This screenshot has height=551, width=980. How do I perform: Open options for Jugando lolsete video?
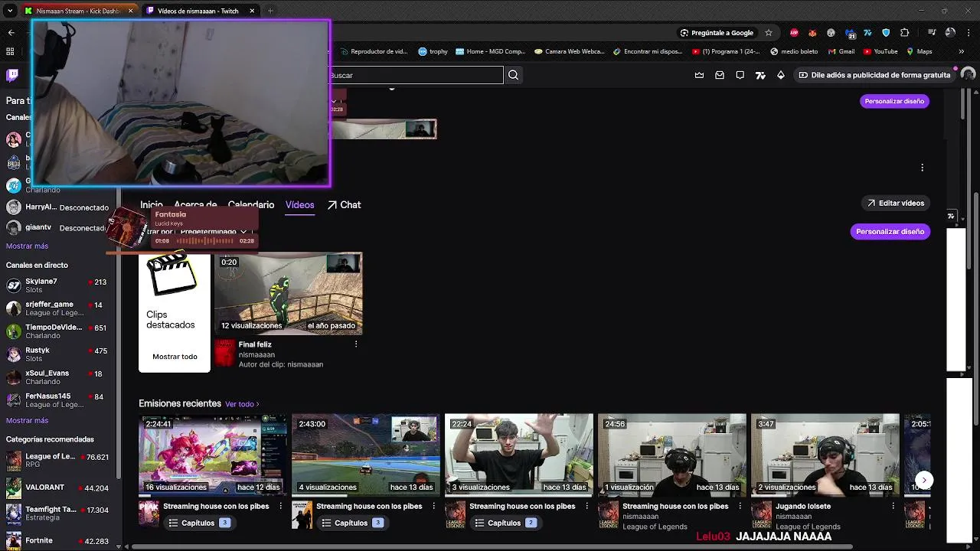893,506
